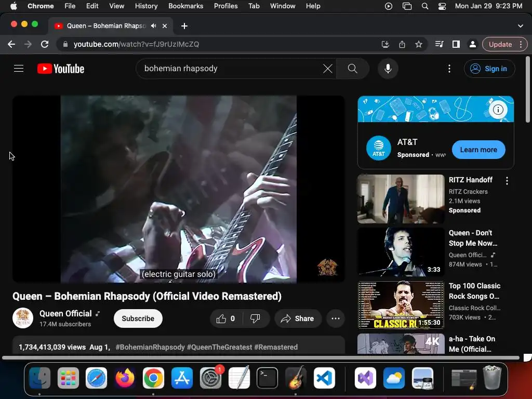Click the address bar URL
532x399 pixels.
pos(137,44)
